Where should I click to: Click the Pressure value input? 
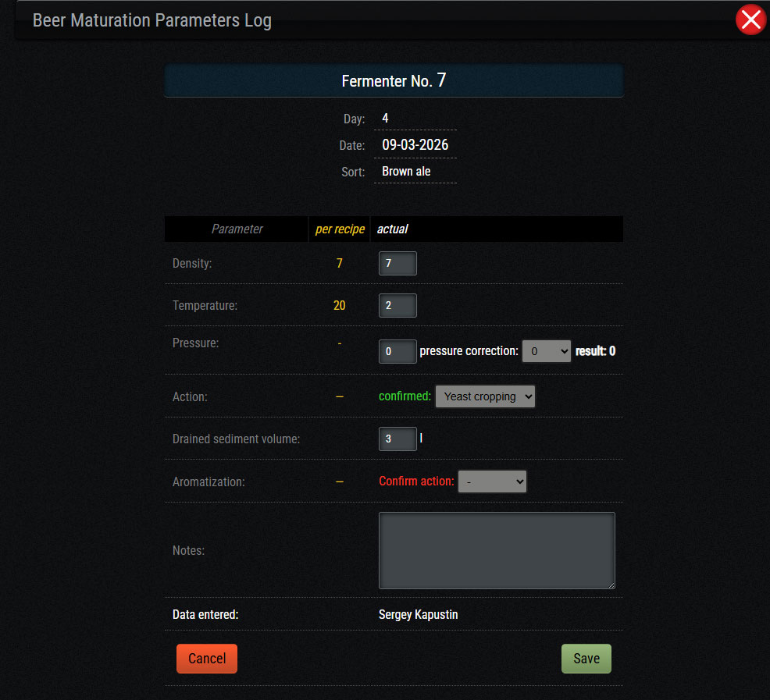[397, 351]
